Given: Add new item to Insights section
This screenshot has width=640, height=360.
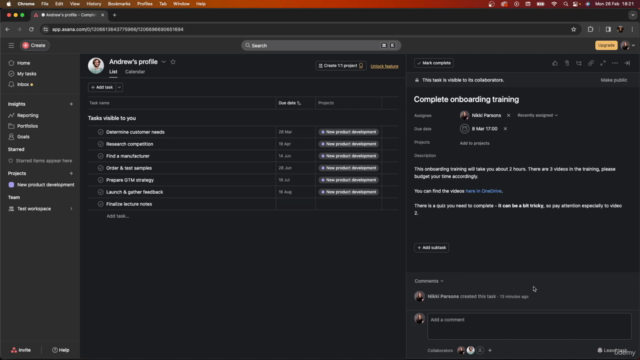Looking at the screenshot, I should 71,104.
